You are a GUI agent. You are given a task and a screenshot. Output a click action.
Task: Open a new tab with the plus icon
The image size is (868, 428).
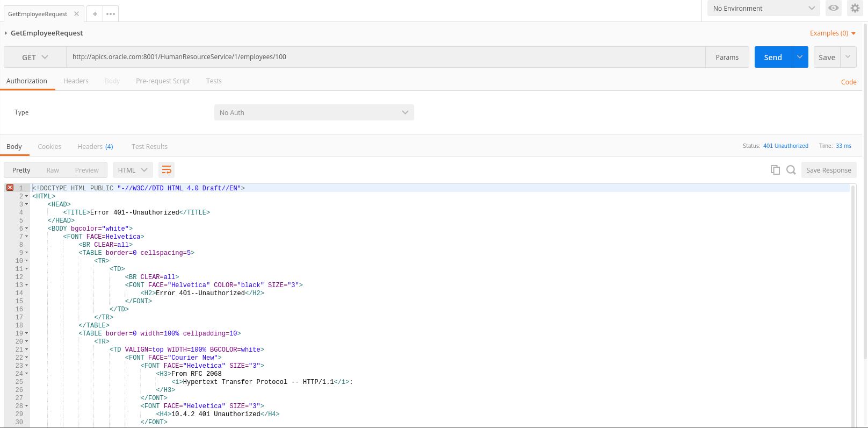click(95, 14)
